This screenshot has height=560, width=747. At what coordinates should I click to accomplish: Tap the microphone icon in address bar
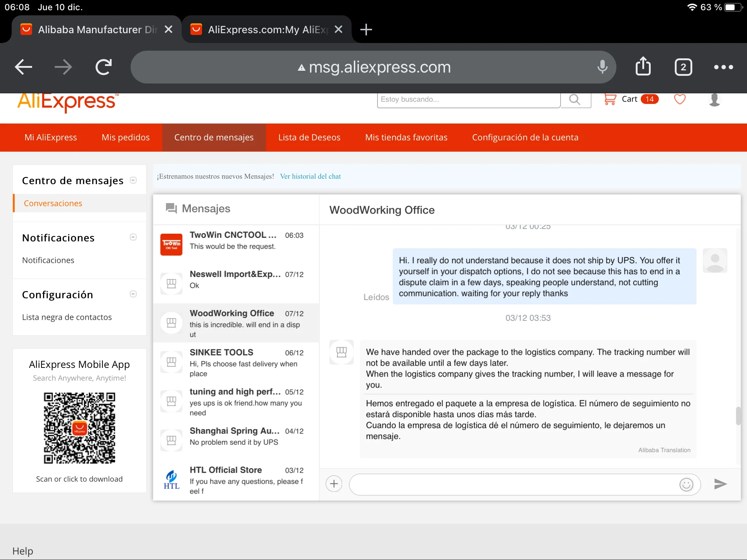pyautogui.click(x=602, y=67)
